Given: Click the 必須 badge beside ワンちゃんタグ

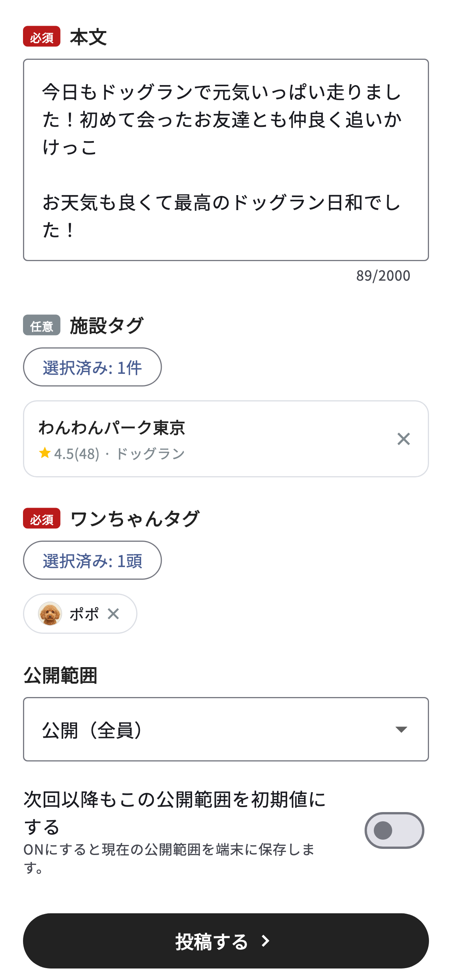Looking at the screenshot, I should (42, 518).
